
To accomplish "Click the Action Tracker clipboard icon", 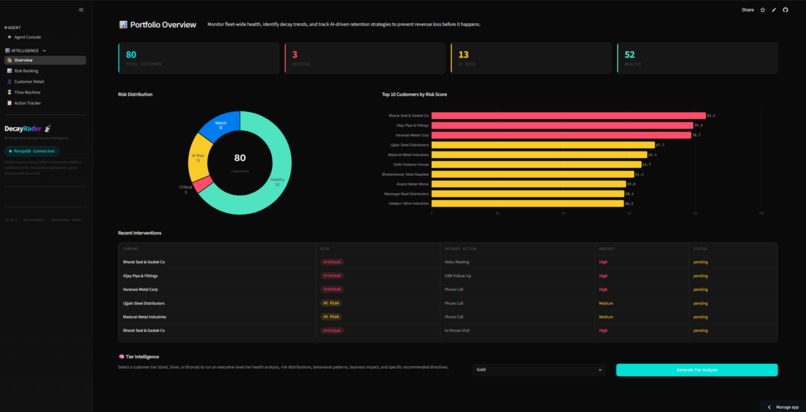I will (9, 103).
